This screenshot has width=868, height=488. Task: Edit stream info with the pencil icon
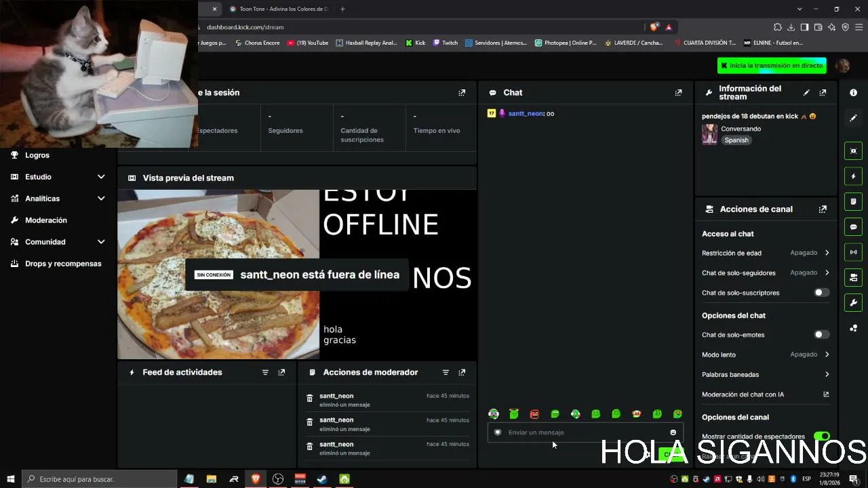(806, 93)
